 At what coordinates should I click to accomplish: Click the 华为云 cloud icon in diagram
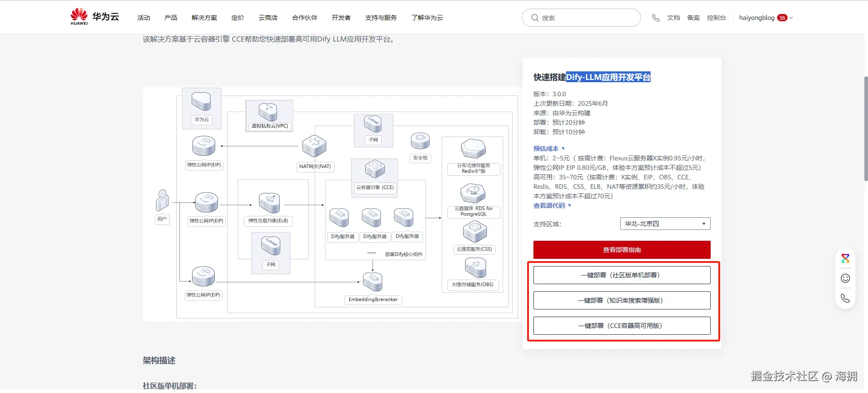pos(201,101)
